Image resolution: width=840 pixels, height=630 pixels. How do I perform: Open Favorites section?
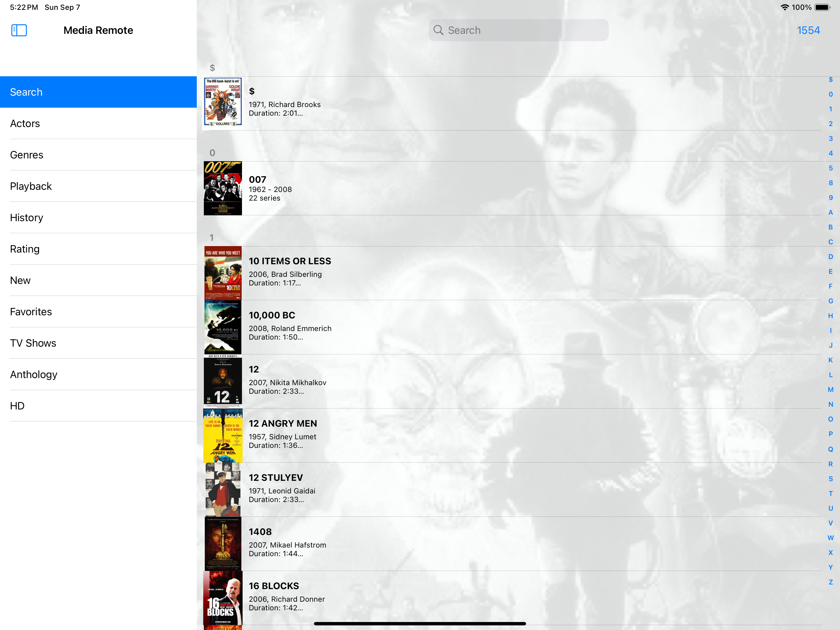click(x=98, y=312)
